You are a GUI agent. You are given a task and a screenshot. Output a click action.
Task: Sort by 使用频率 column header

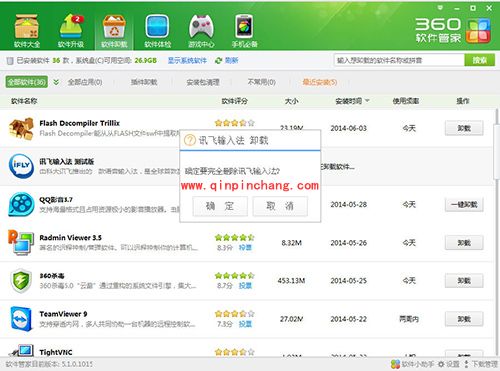pos(406,101)
